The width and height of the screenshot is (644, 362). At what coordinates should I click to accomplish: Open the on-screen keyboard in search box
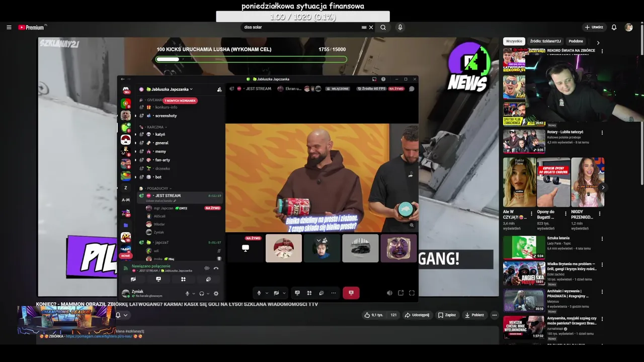coord(364,27)
